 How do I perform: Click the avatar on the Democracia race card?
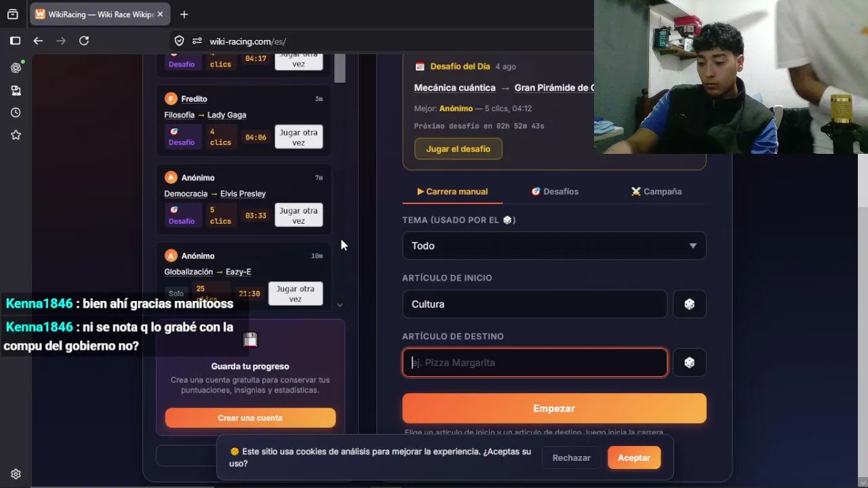(x=171, y=178)
